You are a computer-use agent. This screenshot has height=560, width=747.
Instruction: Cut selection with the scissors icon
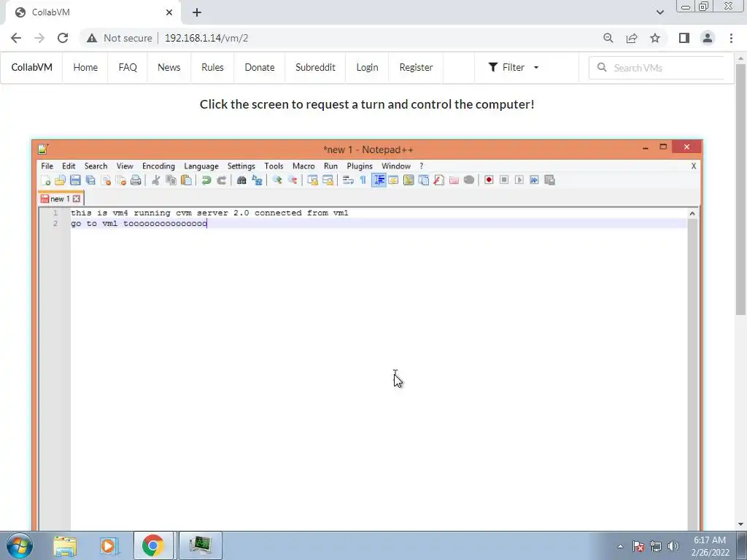(x=156, y=180)
